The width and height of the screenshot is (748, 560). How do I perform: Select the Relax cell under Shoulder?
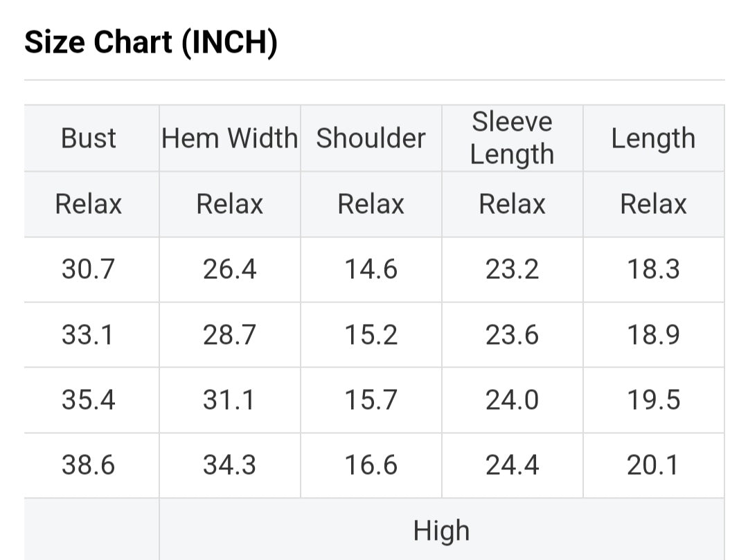tap(371, 204)
